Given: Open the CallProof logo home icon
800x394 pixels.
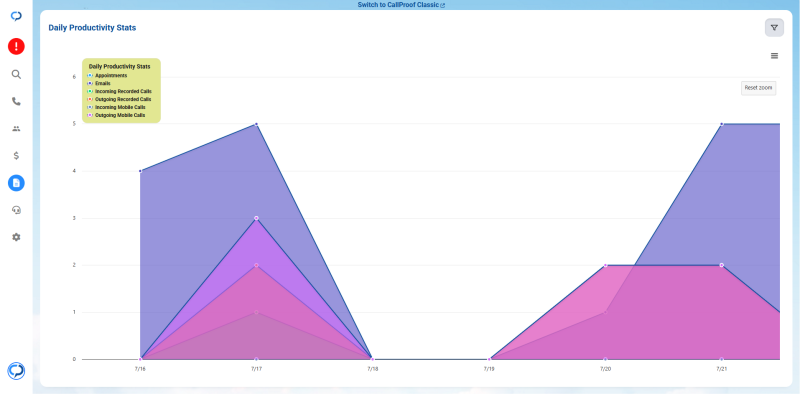Looking at the screenshot, I should (16, 16).
